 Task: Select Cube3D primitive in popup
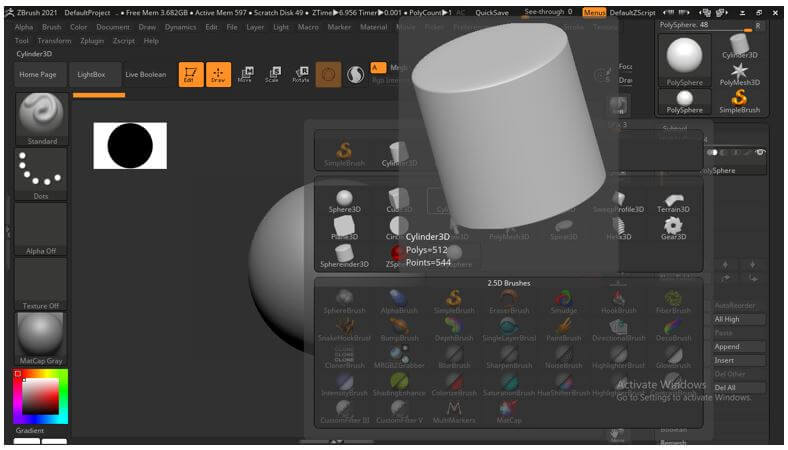click(399, 202)
